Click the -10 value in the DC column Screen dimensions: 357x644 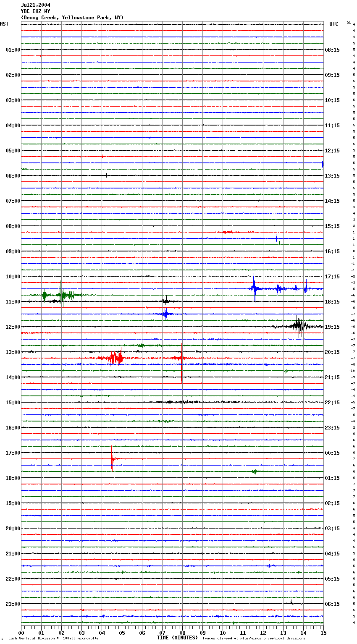tap(352, 371)
